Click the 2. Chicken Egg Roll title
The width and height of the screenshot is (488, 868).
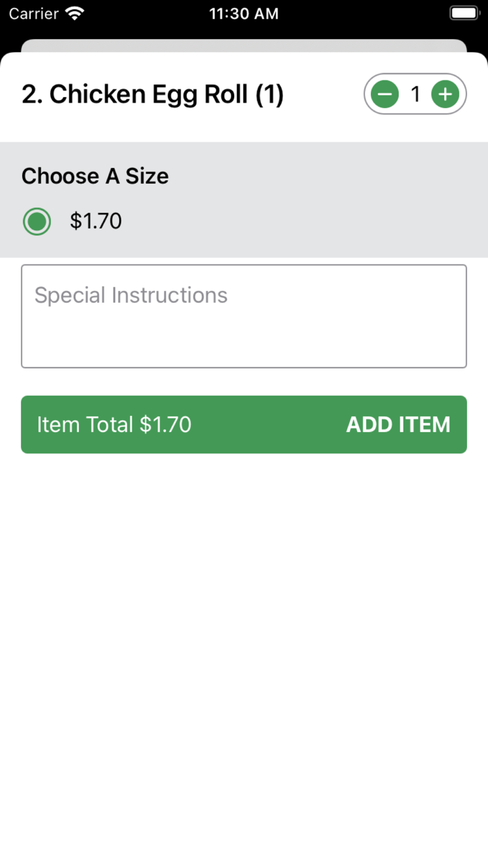point(152,94)
